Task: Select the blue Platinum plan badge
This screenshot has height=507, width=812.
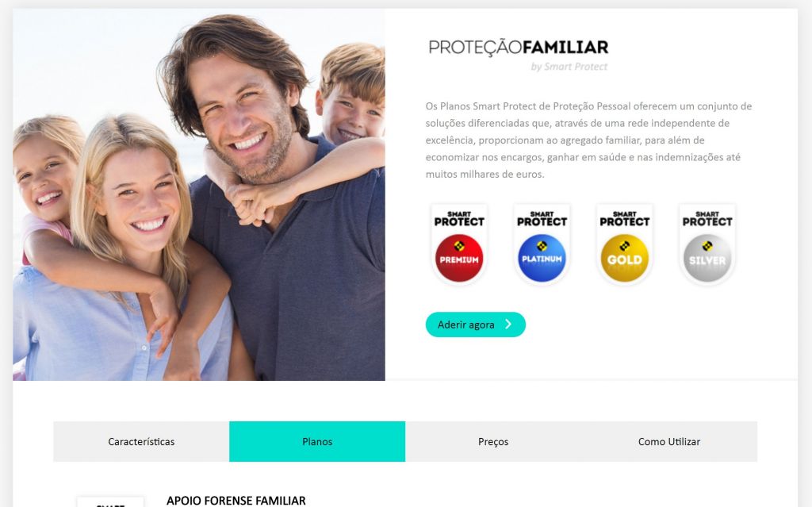Action: 542,258
